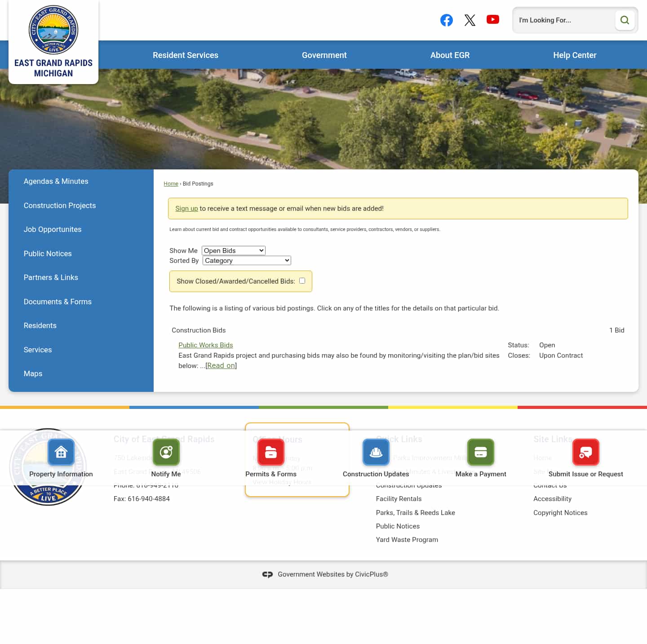Open the Resident Services menu
The width and height of the screenshot is (647, 644).
(186, 55)
